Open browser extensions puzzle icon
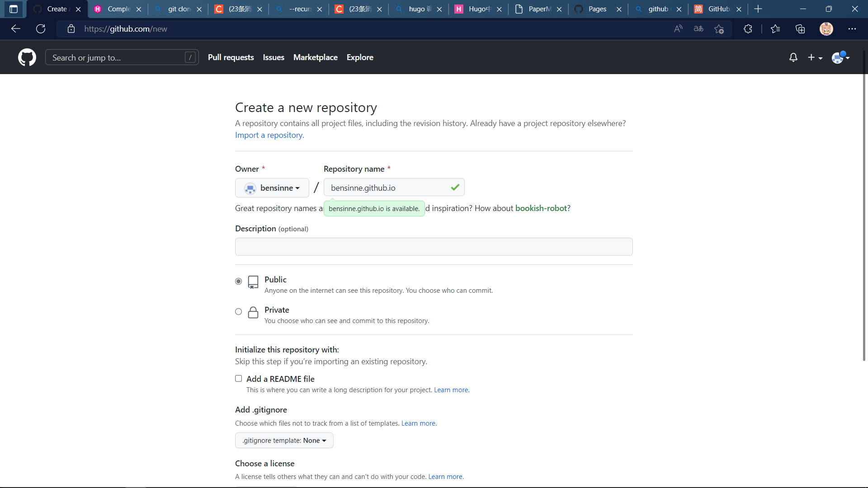Viewport: 868px width, 488px height. tap(748, 29)
